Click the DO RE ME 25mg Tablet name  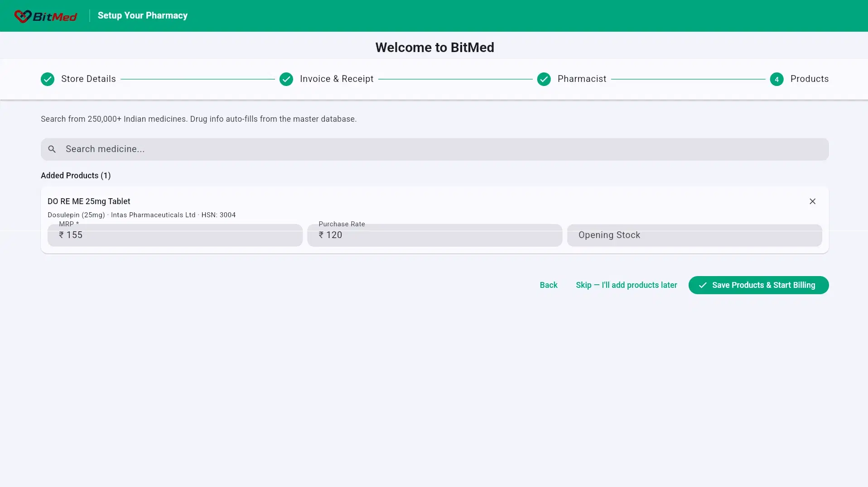[x=89, y=201]
